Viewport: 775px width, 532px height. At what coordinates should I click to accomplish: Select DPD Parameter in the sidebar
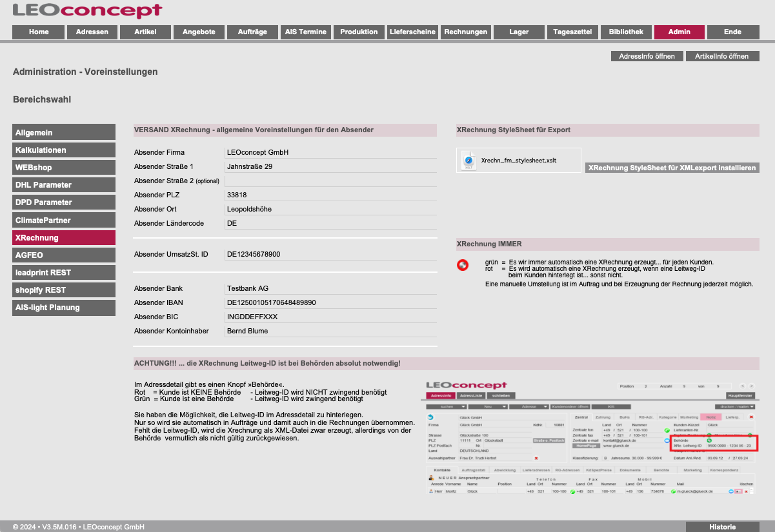pyautogui.click(x=64, y=202)
